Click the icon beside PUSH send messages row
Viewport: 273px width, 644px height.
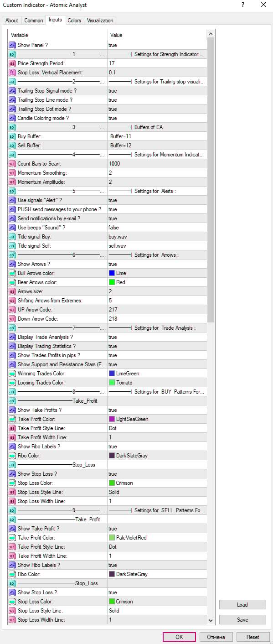click(12, 209)
